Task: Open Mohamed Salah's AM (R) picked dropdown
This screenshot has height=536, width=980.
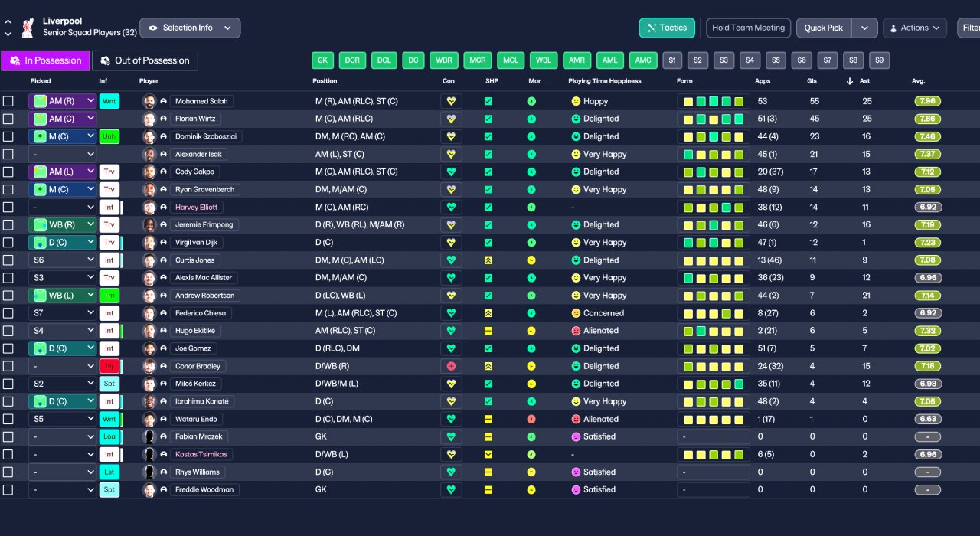Action: (x=63, y=101)
